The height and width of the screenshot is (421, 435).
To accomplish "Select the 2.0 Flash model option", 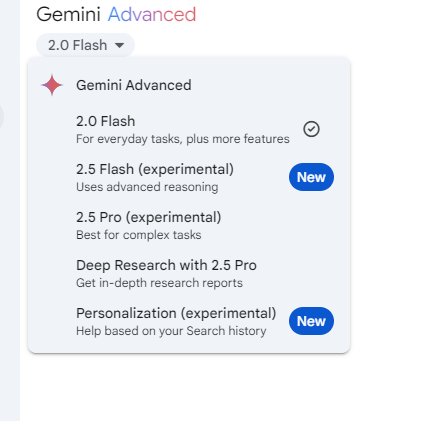I will [189, 129].
